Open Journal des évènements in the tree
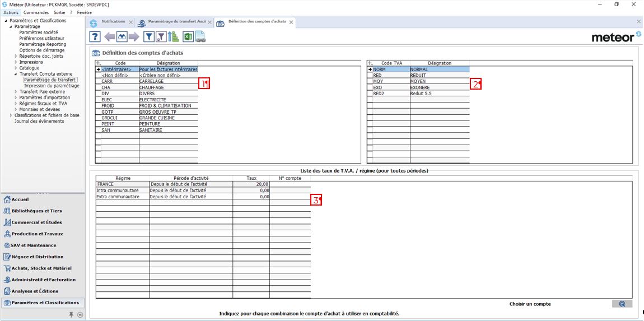Viewport: 644px width, 321px height. click(39, 121)
